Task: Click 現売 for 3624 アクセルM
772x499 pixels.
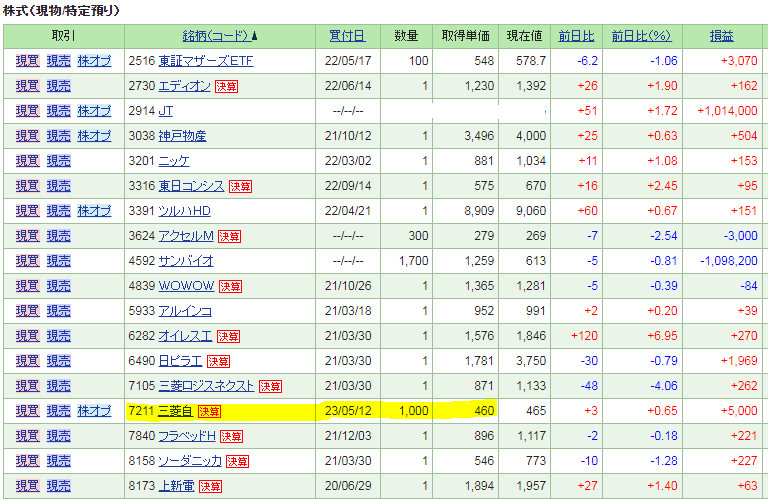Action: click(59, 236)
